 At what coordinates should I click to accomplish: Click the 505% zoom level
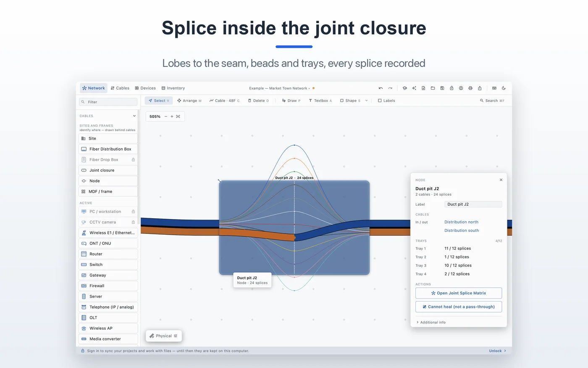pyautogui.click(x=155, y=116)
